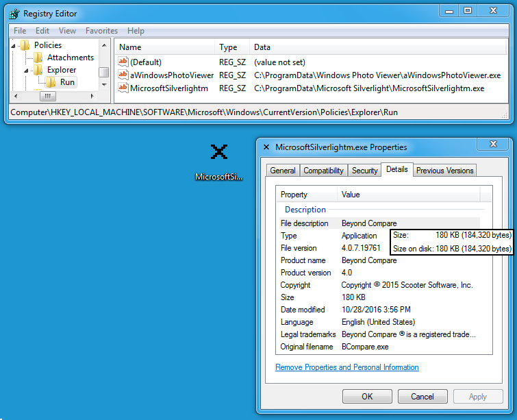Click the MicrosoftSilverlightm value string icon
Image resolution: width=517 pixels, height=420 pixels.
tap(123, 88)
